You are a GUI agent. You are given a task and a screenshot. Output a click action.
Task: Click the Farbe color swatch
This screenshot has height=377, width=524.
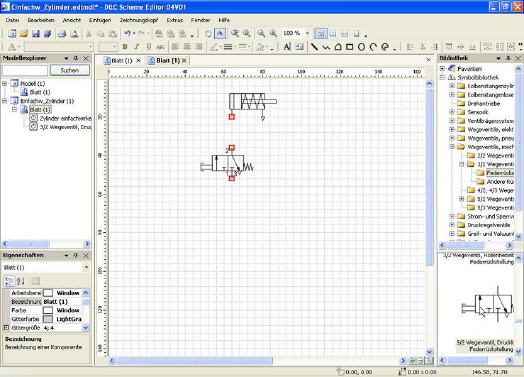click(x=48, y=310)
